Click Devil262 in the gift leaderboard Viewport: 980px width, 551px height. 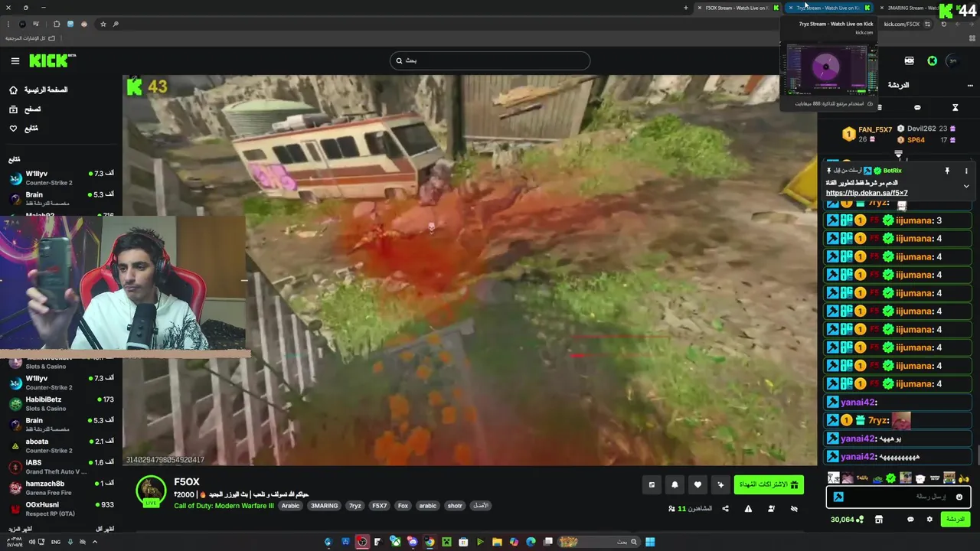coord(921,129)
